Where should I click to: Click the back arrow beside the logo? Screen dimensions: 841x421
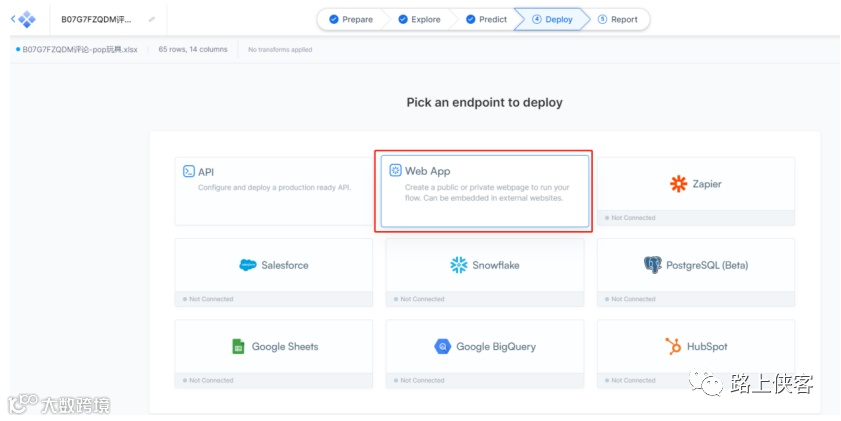pos(13,19)
